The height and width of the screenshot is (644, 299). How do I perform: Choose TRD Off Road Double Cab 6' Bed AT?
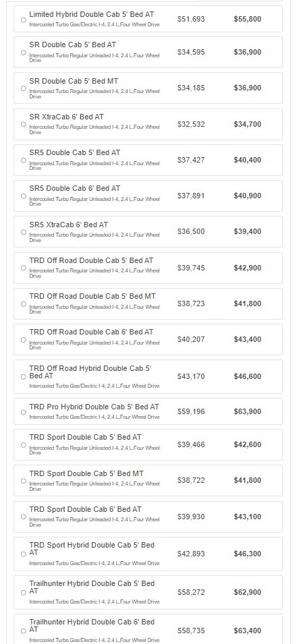pyautogui.click(x=24, y=340)
